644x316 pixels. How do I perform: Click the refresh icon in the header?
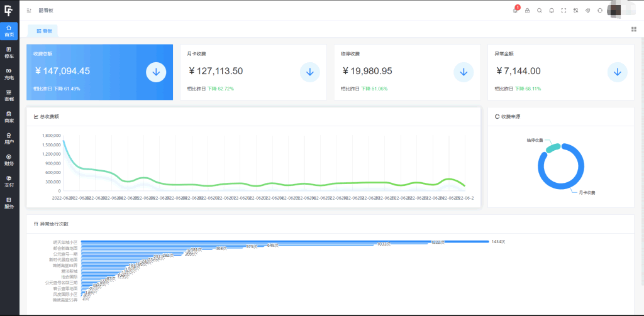600,11
